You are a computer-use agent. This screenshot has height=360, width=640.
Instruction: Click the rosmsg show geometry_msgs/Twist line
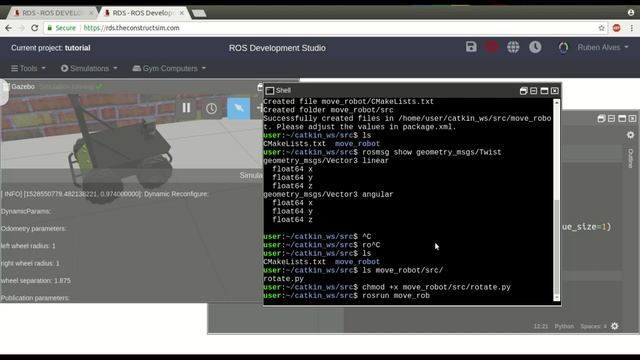(382, 152)
